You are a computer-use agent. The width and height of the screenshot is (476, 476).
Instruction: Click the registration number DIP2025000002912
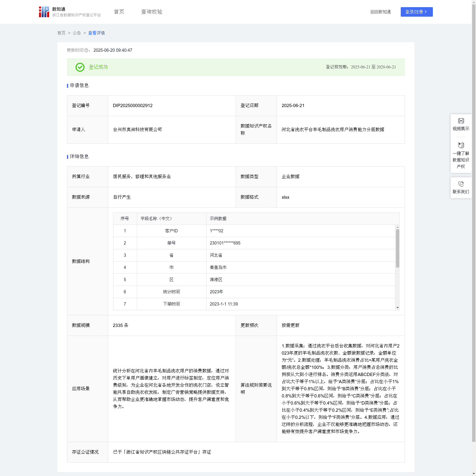[133, 106]
